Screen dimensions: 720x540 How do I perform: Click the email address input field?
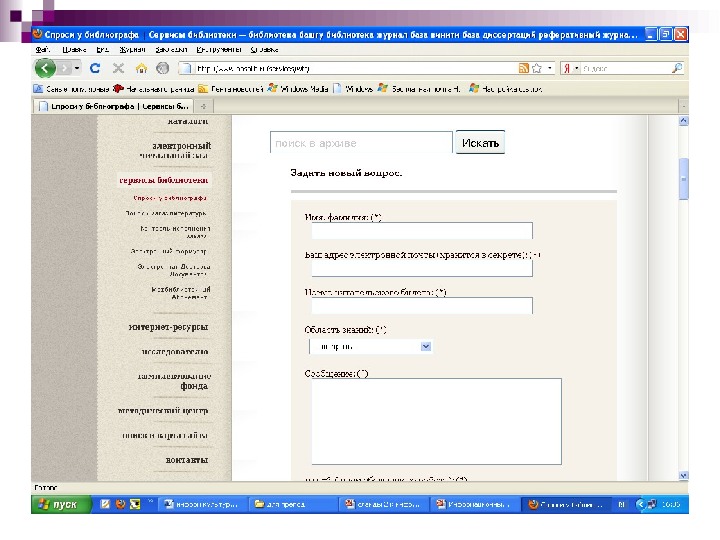click(422, 268)
